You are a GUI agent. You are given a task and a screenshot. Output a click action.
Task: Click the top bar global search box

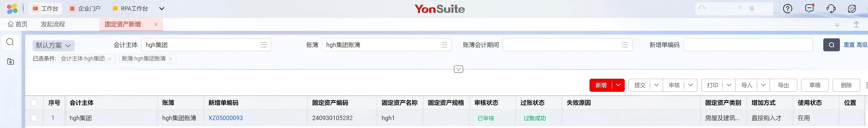click(x=734, y=8)
